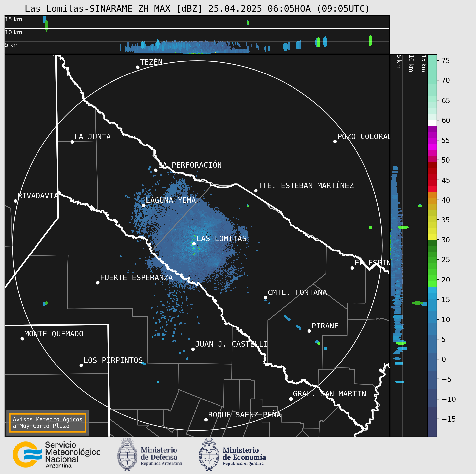Screen dimensions: 476x474
Task: Click the Juan J. Castelli marker
Action: coord(193,349)
